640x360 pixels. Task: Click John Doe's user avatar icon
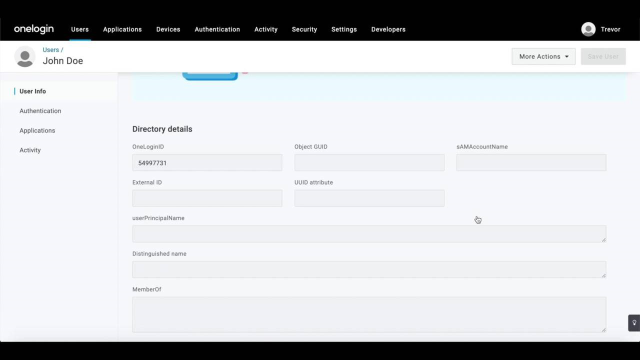24,57
